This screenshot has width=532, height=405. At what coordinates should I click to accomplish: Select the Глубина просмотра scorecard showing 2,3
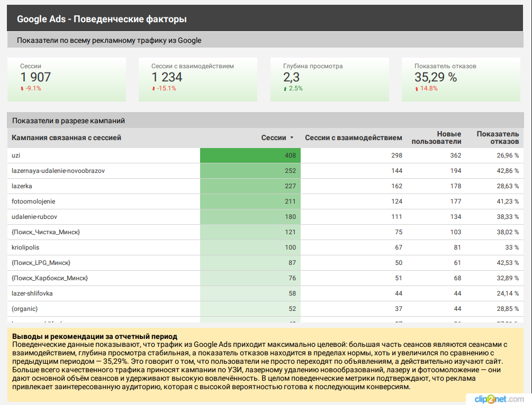329,79
